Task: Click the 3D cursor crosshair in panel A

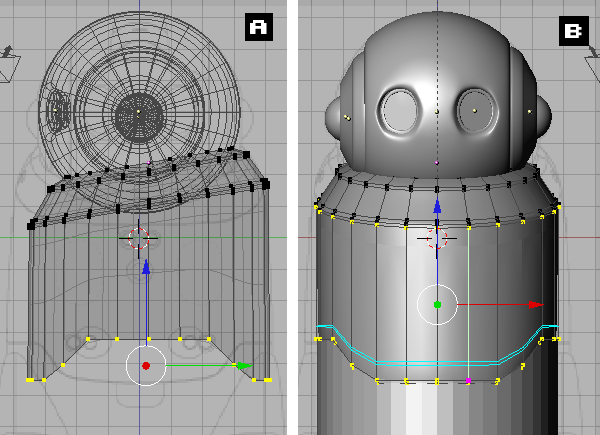Action: [x=138, y=238]
